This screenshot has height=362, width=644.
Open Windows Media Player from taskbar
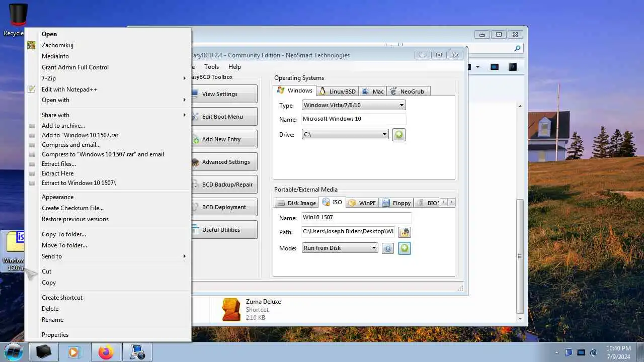coord(74,352)
